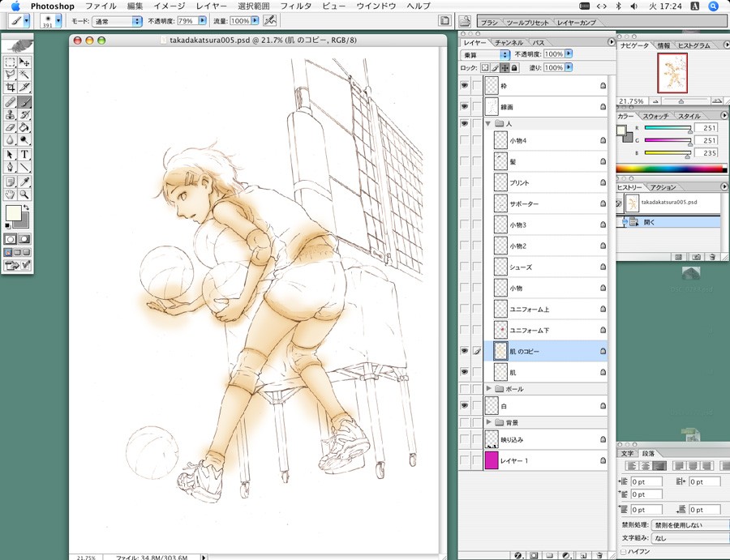Select the Type tool
Viewport: 730px width, 560px height.
pos(24,155)
